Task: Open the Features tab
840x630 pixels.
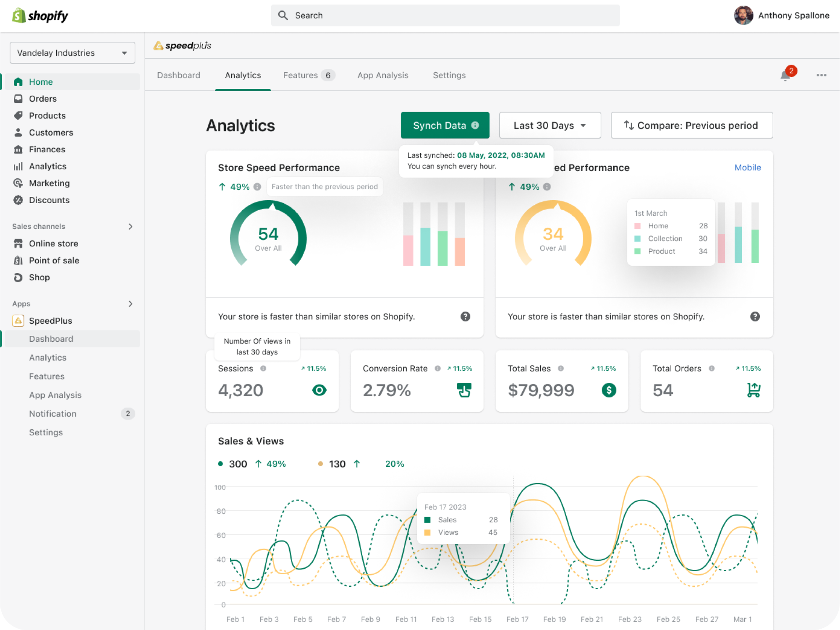Action: [301, 75]
